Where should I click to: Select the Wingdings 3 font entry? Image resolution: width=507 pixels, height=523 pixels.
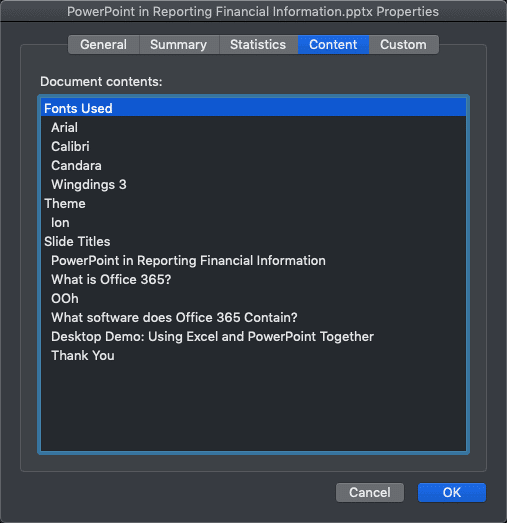[254, 184]
